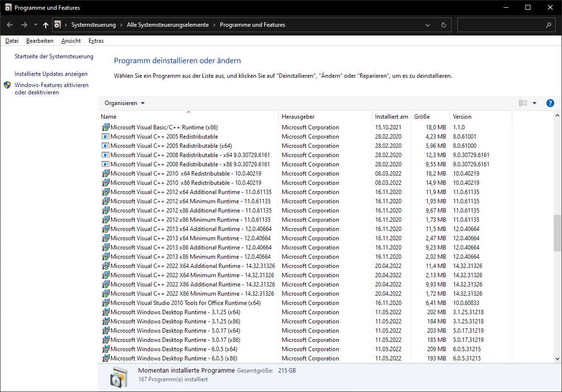Click icon of Windows Desktop Runtime 3.1.25 (x64)
The image size is (562, 392).
(x=106, y=312)
